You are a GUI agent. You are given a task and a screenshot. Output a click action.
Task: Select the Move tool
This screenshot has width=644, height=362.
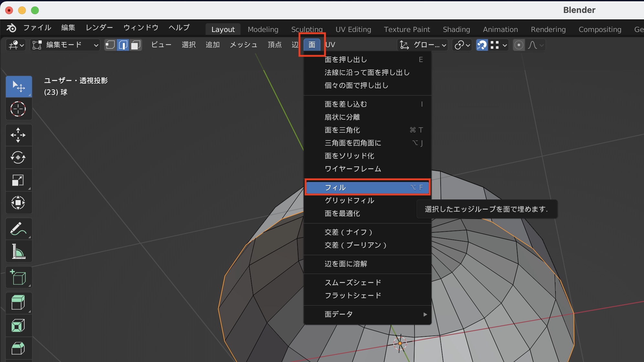[18, 135]
